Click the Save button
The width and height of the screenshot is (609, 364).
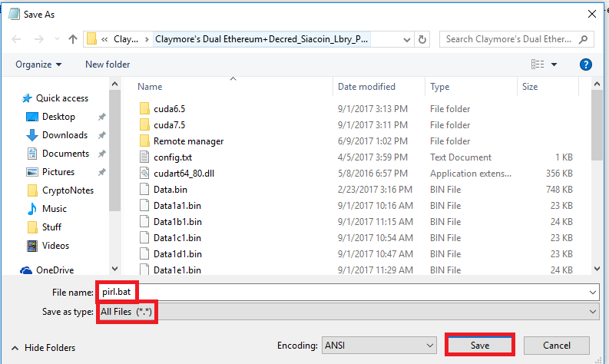click(x=480, y=346)
